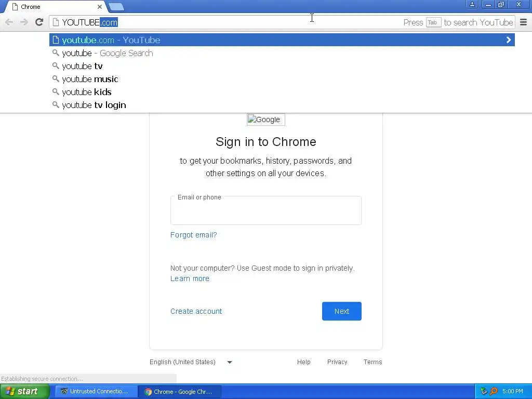Click the 5:00 PM system clock

tap(512, 392)
